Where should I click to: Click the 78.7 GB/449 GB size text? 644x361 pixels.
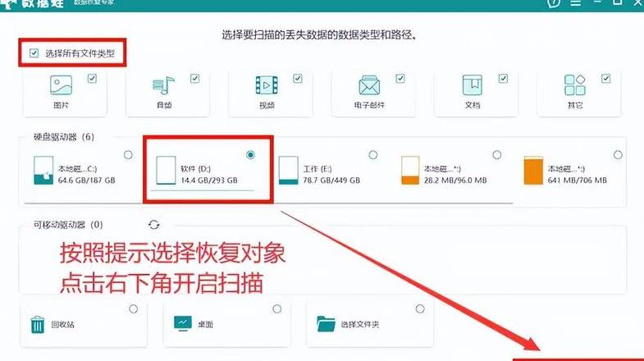331,180
